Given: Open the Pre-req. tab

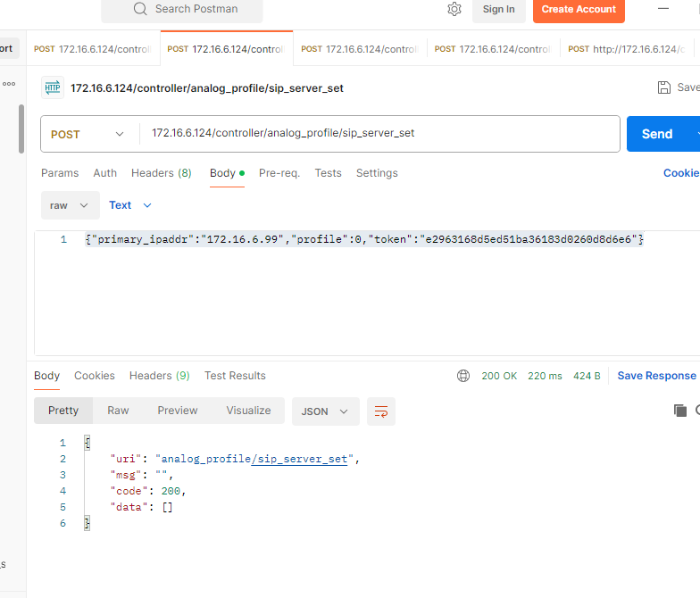Looking at the screenshot, I should [x=279, y=173].
